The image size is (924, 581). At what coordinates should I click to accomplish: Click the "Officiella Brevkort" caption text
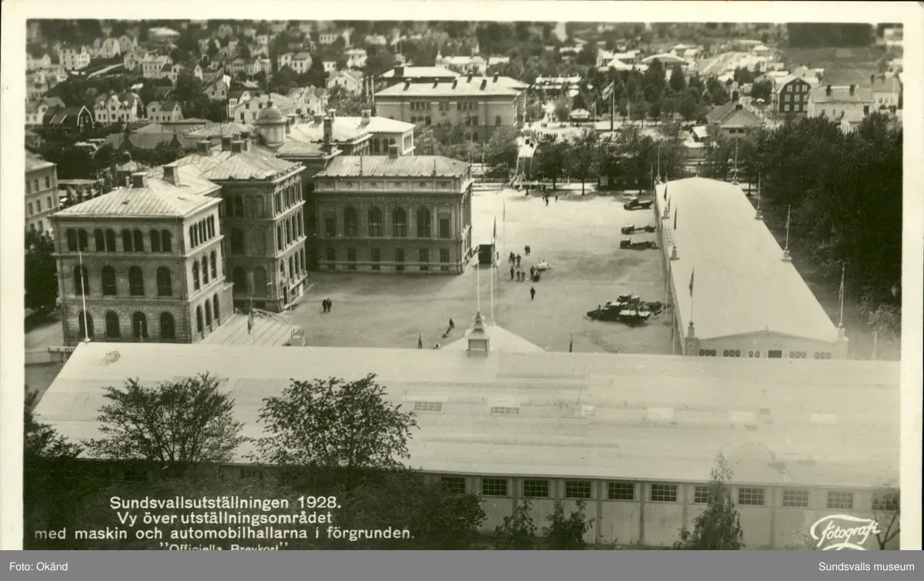(x=223, y=546)
